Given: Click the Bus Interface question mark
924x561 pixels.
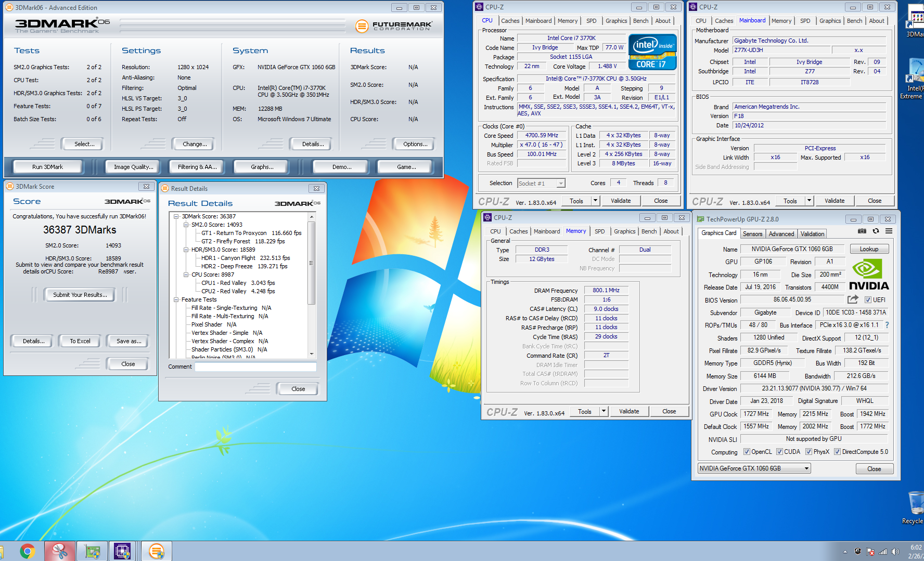Looking at the screenshot, I should point(887,325).
